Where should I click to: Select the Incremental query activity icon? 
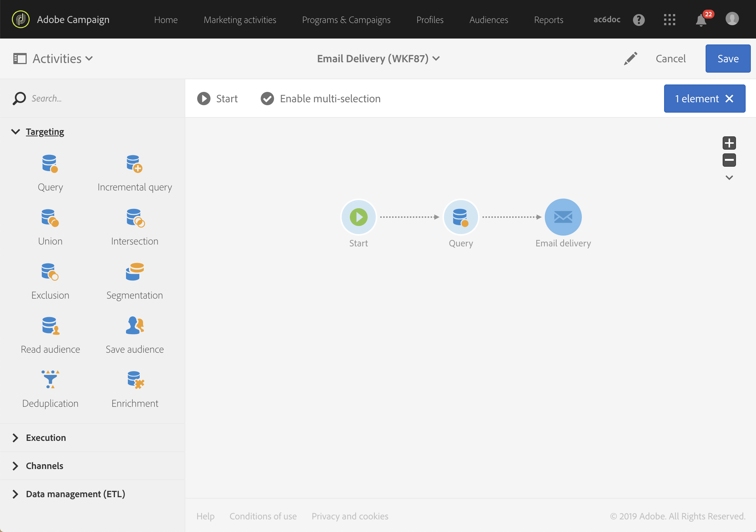click(x=134, y=164)
